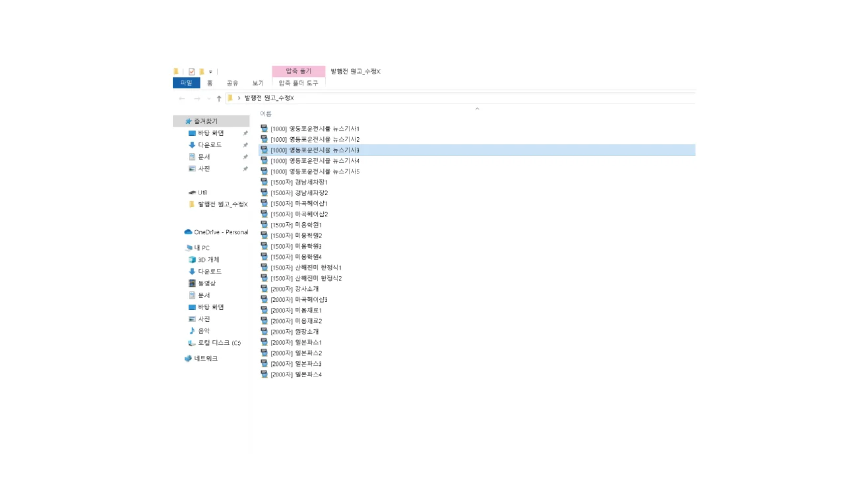This screenshot has width=868, height=480.
Task: Open the 공유 ribbon tab
Action: [x=232, y=83]
